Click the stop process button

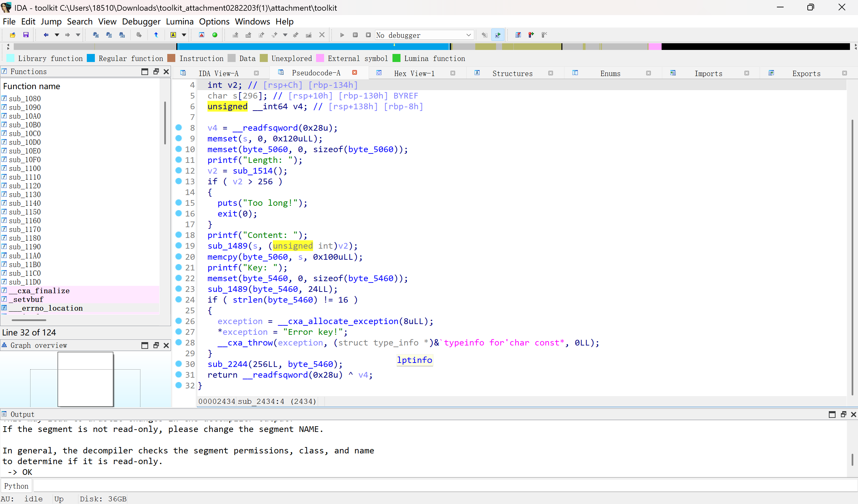(x=368, y=35)
